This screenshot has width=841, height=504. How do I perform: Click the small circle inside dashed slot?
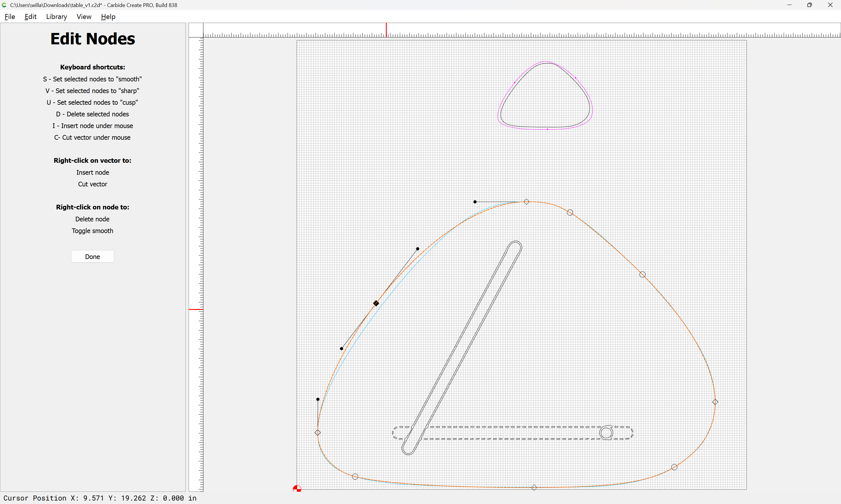click(x=606, y=433)
